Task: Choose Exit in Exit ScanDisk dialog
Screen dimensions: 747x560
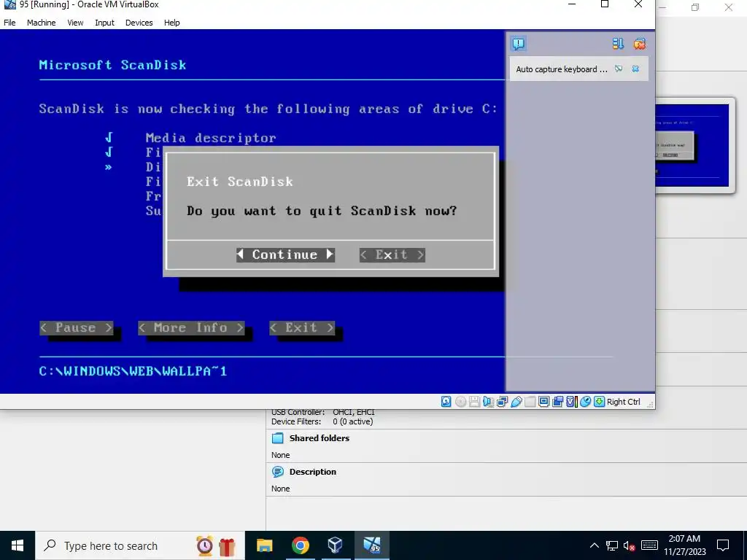Action: (x=392, y=254)
